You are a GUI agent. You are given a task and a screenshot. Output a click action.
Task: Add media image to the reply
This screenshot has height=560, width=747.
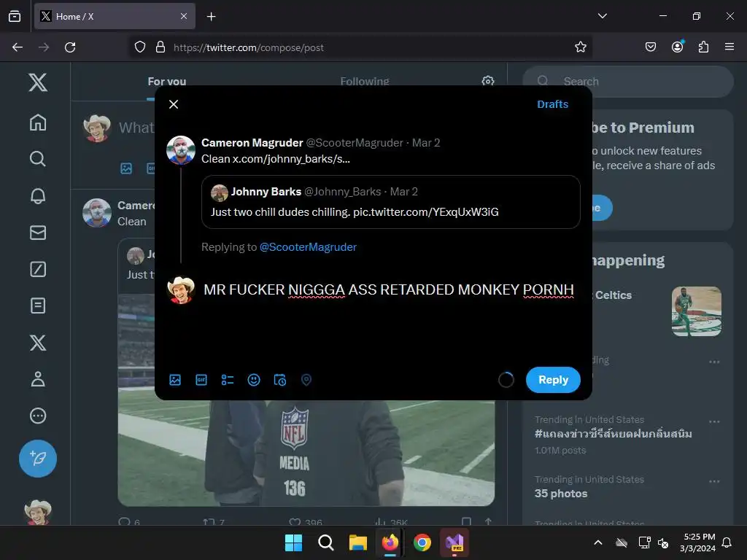tap(175, 379)
